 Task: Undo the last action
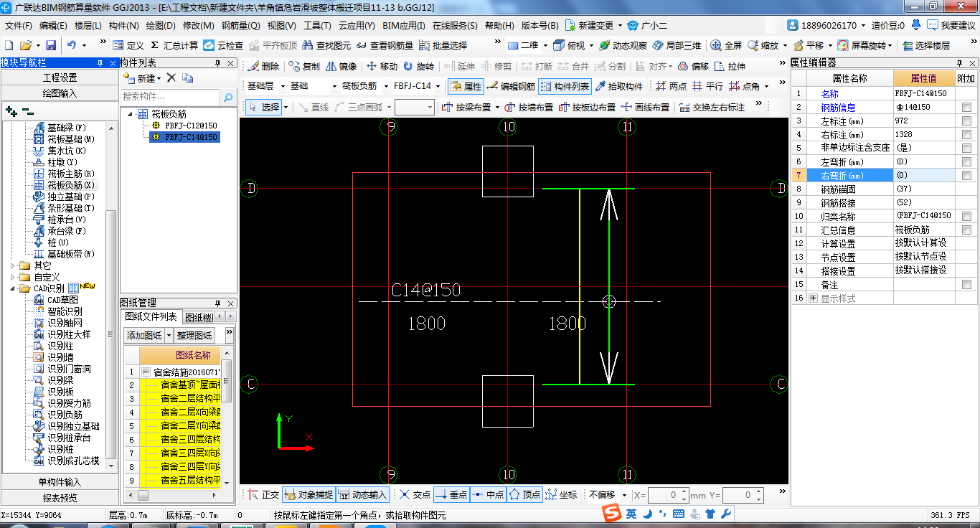pos(72,45)
